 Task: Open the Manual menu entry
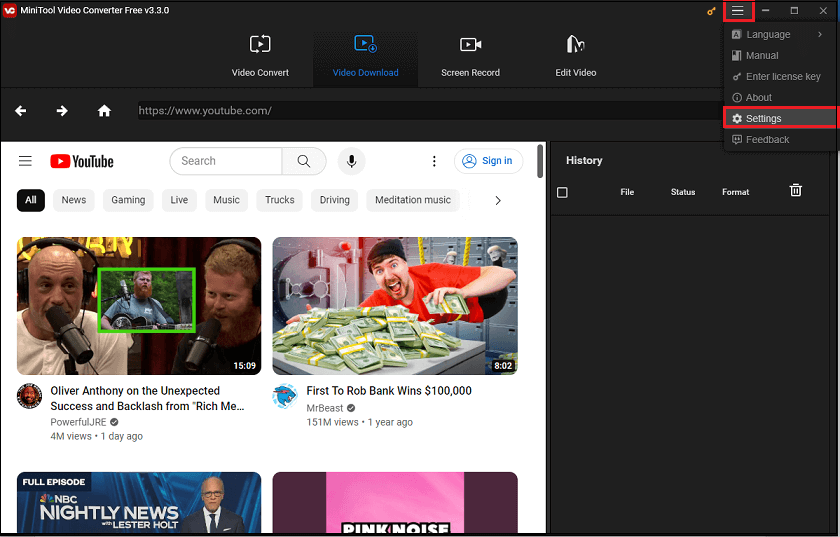[x=779, y=55]
